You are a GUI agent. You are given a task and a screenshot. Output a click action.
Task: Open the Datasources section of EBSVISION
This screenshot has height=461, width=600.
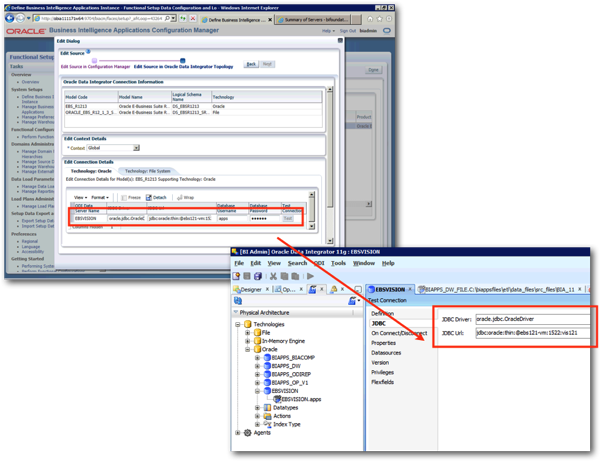pyautogui.click(x=386, y=353)
